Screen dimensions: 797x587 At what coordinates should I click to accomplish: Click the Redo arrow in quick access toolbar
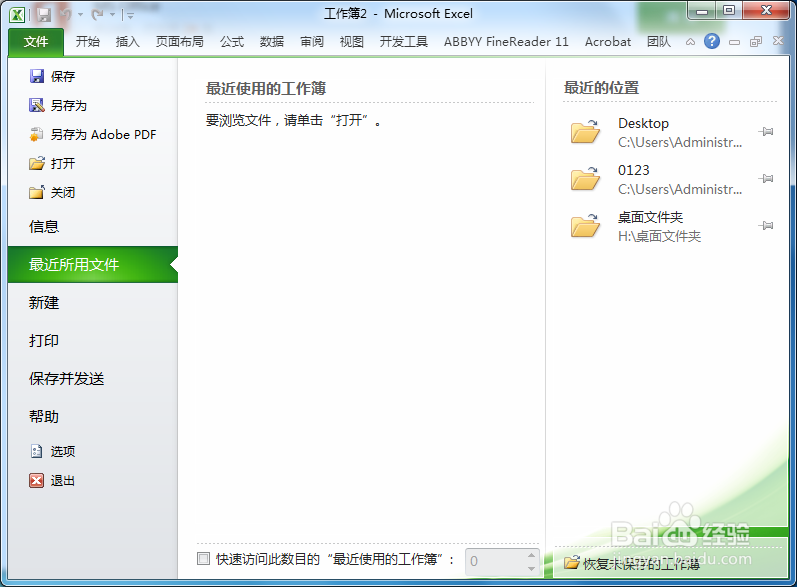(x=98, y=15)
